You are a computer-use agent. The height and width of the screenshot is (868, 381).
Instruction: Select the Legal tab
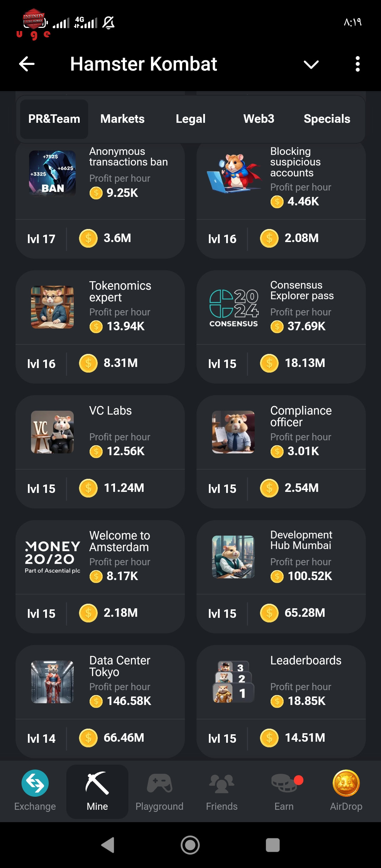pyautogui.click(x=190, y=119)
